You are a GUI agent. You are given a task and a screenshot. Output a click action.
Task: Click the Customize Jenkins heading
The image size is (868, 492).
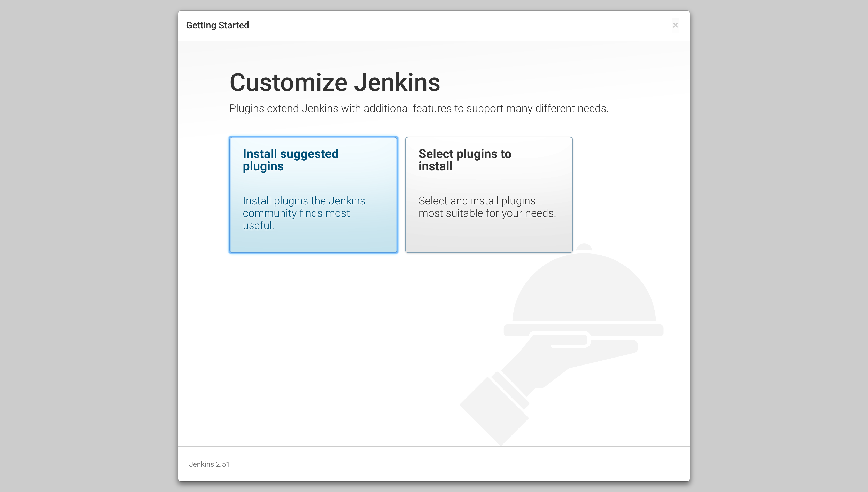(335, 82)
